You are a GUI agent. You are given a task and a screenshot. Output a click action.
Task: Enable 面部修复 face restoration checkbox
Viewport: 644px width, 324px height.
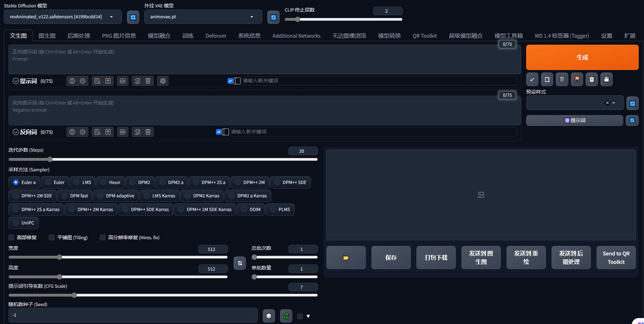11,237
